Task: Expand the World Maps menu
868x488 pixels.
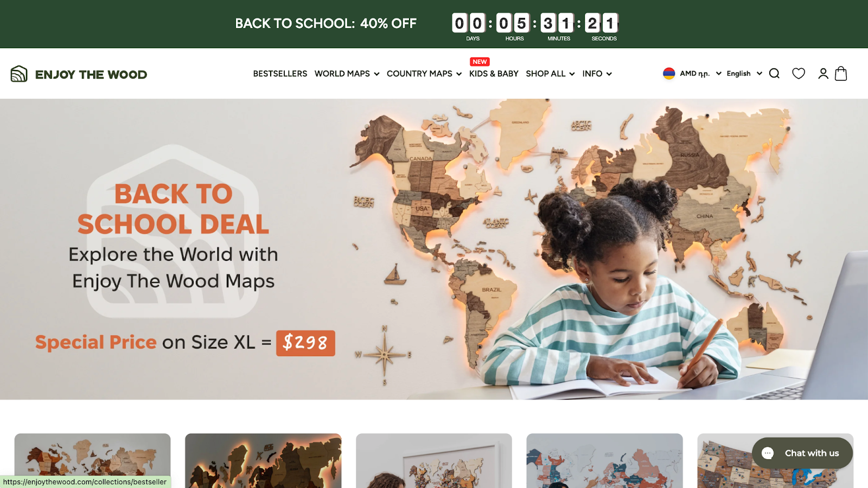Action: click(x=347, y=74)
